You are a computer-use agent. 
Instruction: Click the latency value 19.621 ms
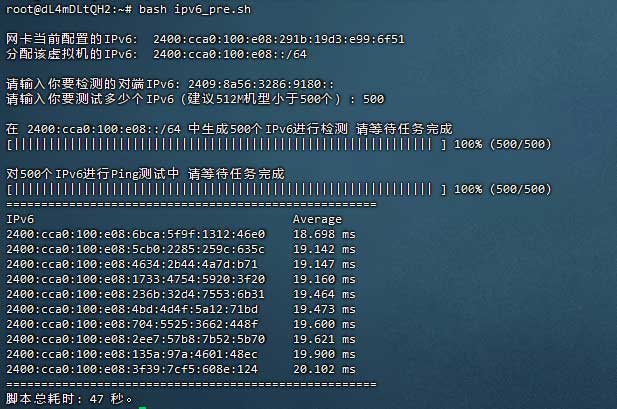click(x=324, y=339)
